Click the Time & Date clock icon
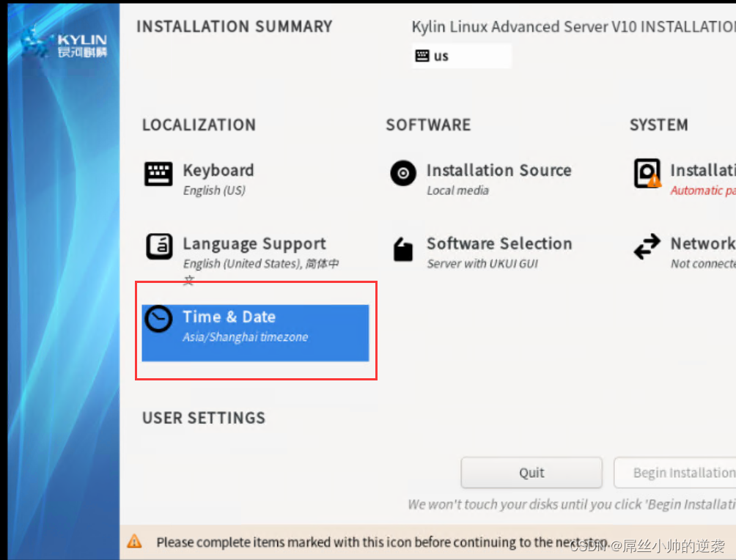736x560 pixels. (158, 319)
